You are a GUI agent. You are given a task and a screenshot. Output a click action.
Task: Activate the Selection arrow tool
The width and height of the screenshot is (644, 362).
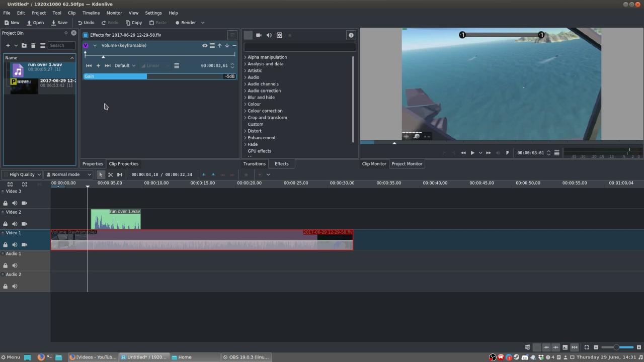click(101, 174)
